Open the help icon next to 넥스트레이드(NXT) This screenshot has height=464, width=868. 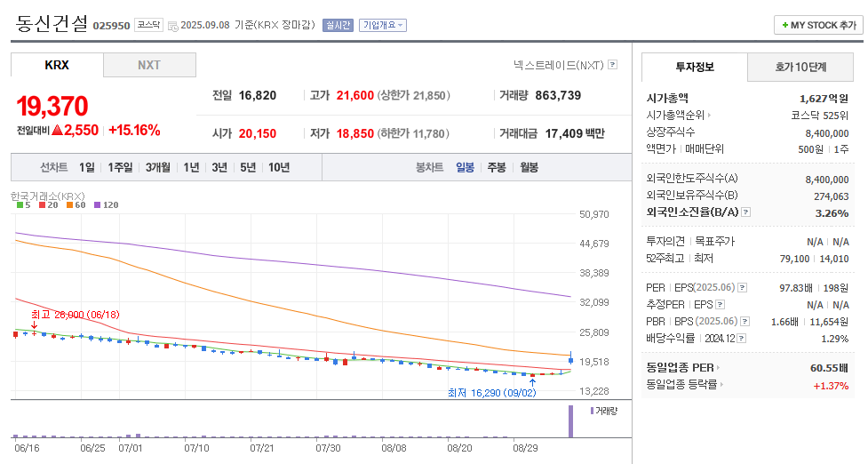point(612,65)
